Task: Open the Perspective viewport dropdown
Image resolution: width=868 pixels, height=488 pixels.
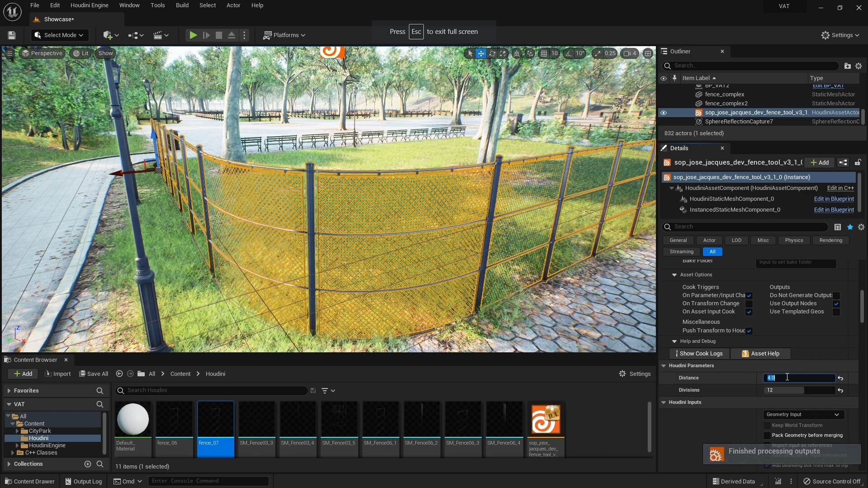Action: click(x=43, y=53)
